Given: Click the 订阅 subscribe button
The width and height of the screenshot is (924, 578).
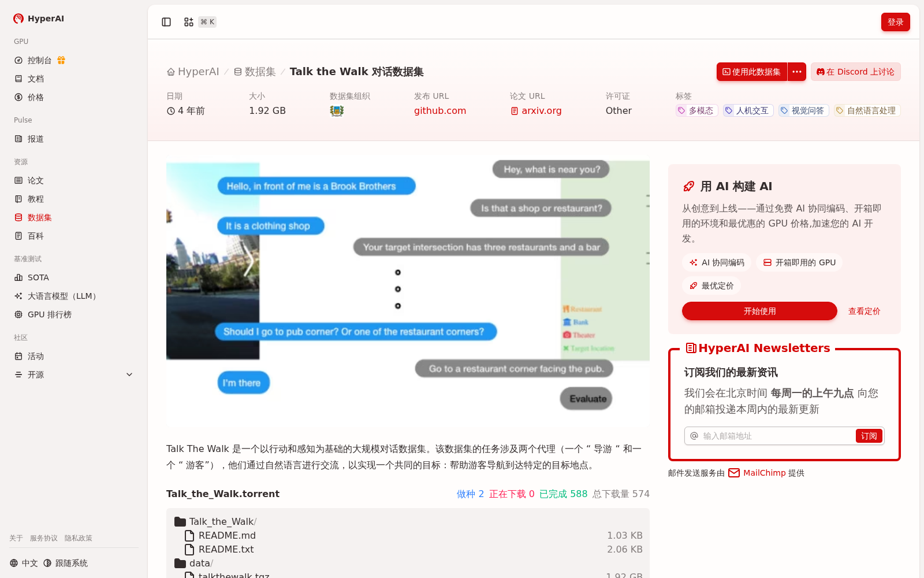Looking at the screenshot, I should click(x=869, y=436).
